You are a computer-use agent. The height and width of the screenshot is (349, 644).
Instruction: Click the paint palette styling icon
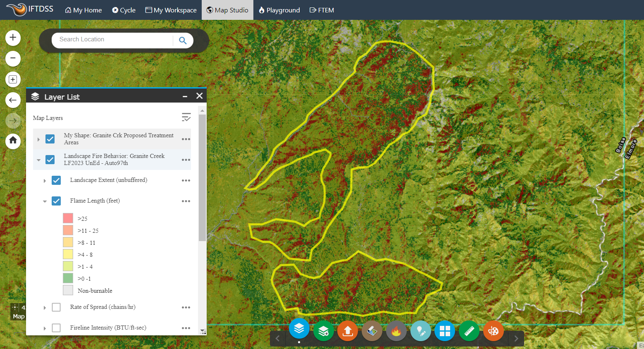[493, 331]
